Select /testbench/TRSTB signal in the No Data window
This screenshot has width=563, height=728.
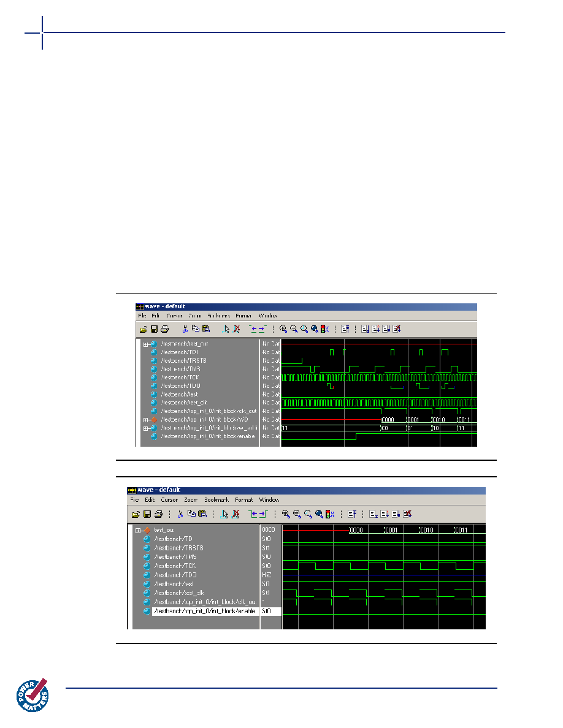tap(183, 361)
